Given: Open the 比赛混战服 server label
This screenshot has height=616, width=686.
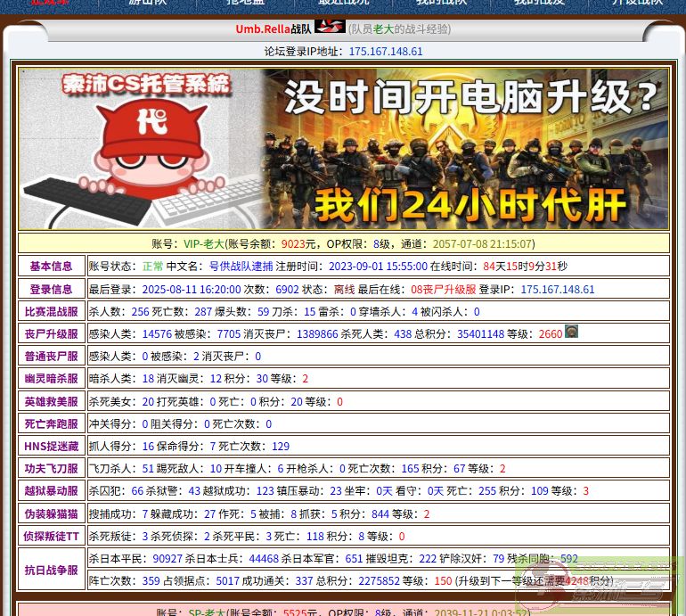Looking at the screenshot, I should [x=51, y=312].
